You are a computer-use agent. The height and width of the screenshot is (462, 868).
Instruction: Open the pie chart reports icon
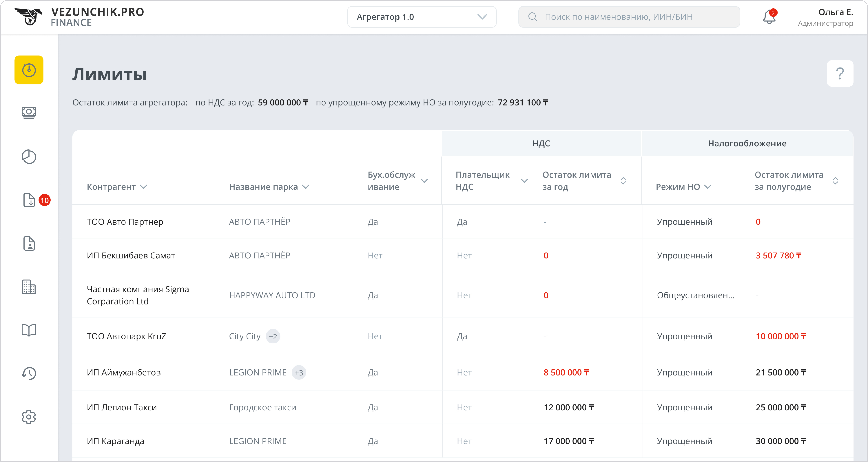coord(29,157)
